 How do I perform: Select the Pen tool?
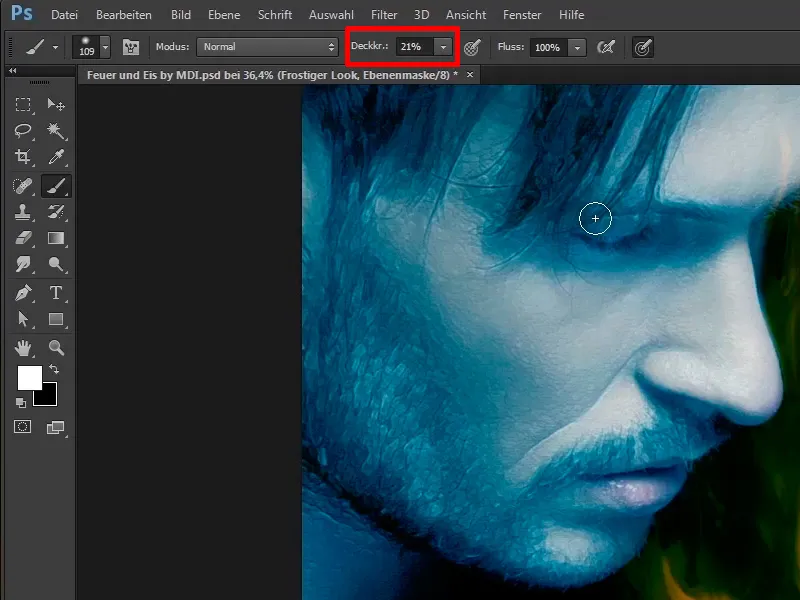pyautogui.click(x=23, y=293)
